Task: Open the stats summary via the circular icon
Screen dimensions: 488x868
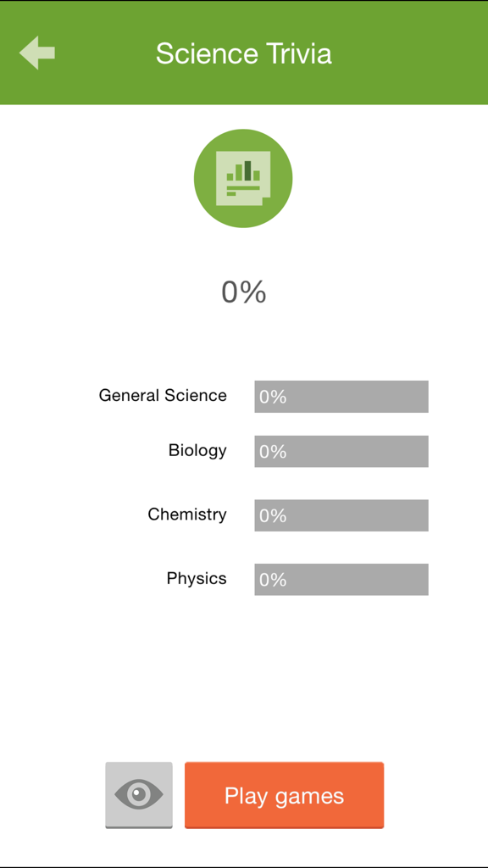Action: [x=243, y=178]
